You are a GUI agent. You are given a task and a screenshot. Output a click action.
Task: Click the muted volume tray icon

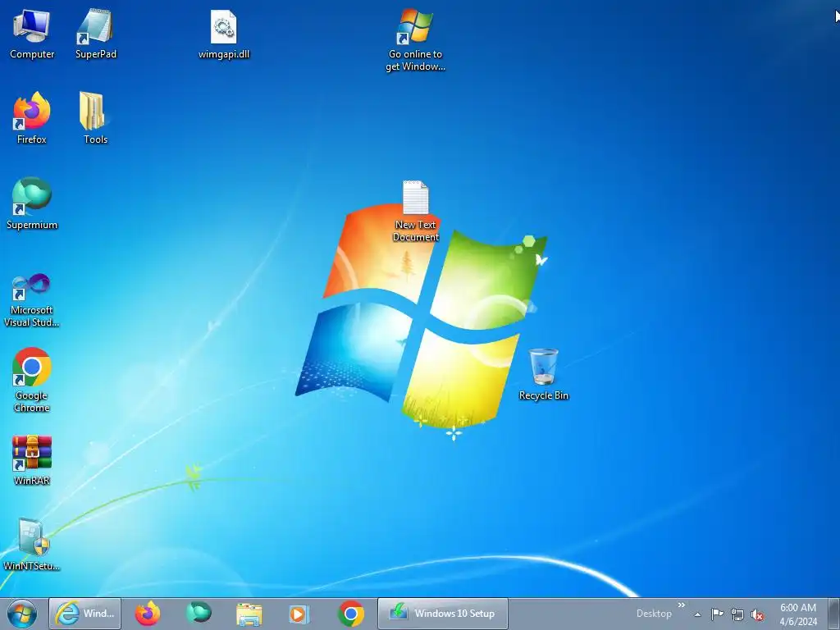757,614
